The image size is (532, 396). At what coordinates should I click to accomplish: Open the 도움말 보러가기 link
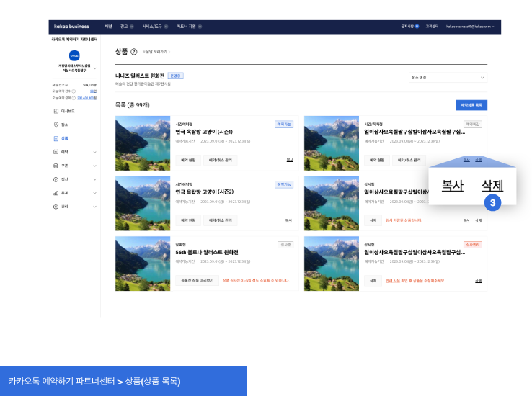tap(155, 52)
